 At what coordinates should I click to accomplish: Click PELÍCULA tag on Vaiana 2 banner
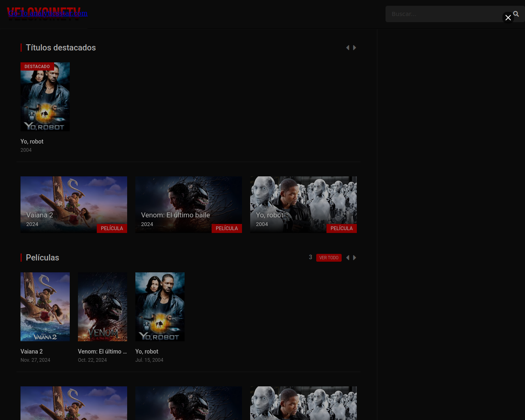click(x=112, y=228)
